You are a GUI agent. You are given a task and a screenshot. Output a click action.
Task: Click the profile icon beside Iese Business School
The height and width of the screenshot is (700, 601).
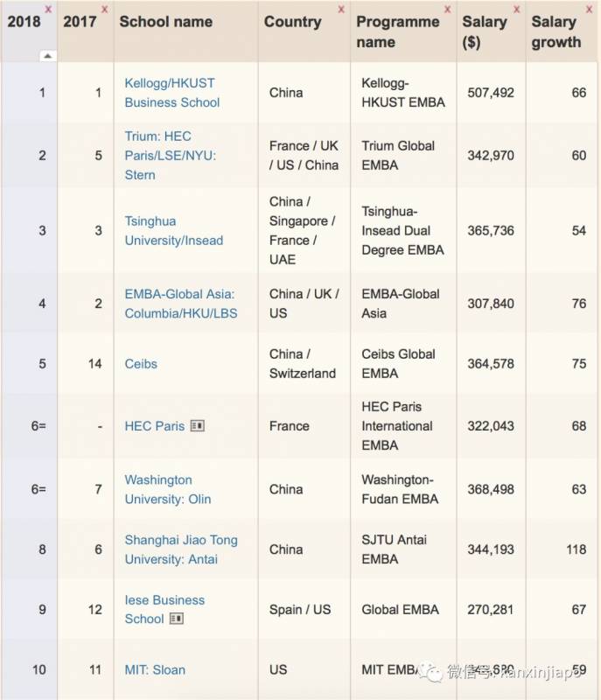point(177,619)
